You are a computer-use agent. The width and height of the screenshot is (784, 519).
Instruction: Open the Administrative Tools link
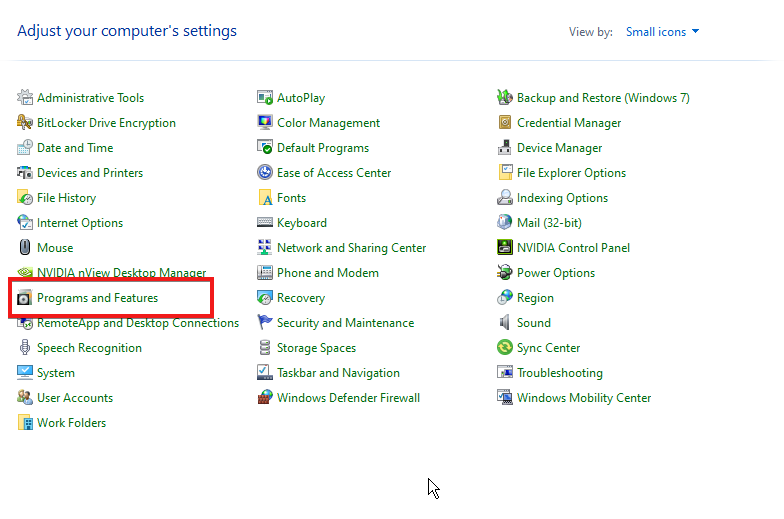click(90, 98)
